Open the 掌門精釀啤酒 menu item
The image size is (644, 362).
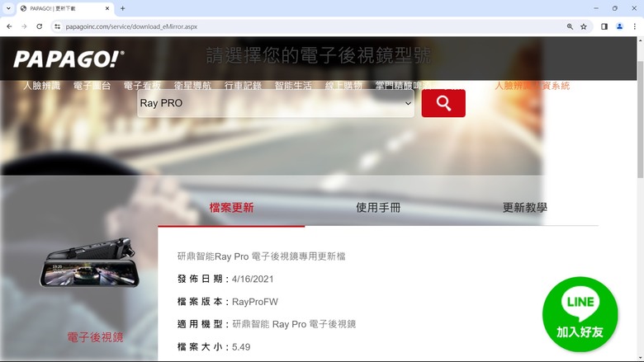click(x=403, y=86)
